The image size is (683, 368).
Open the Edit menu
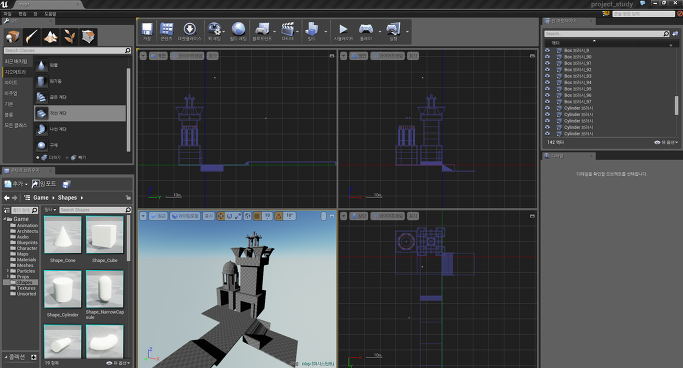point(22,14)
